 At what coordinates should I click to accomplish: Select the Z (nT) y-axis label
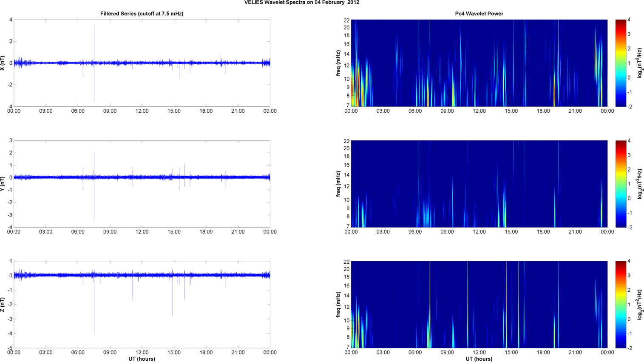click(x=3, y=305)
